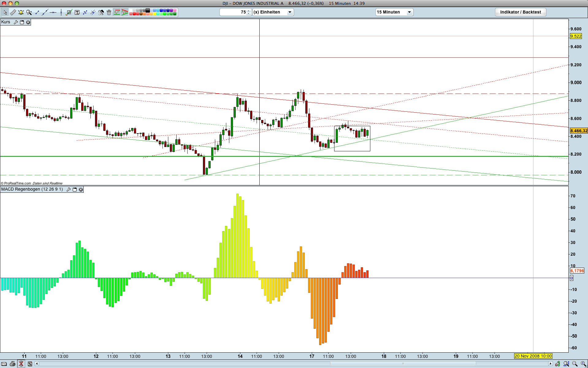This screenshot has height=368, width=588.
Task: Click the horizontal scrollbar thumb
Action: 403,364
